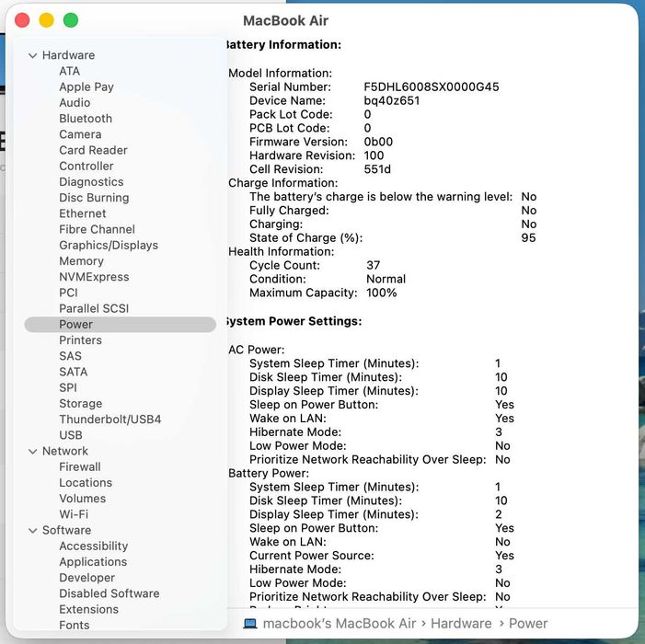Open Applications under Software
This screenshot has width=645, height=644.
[93, 562]
